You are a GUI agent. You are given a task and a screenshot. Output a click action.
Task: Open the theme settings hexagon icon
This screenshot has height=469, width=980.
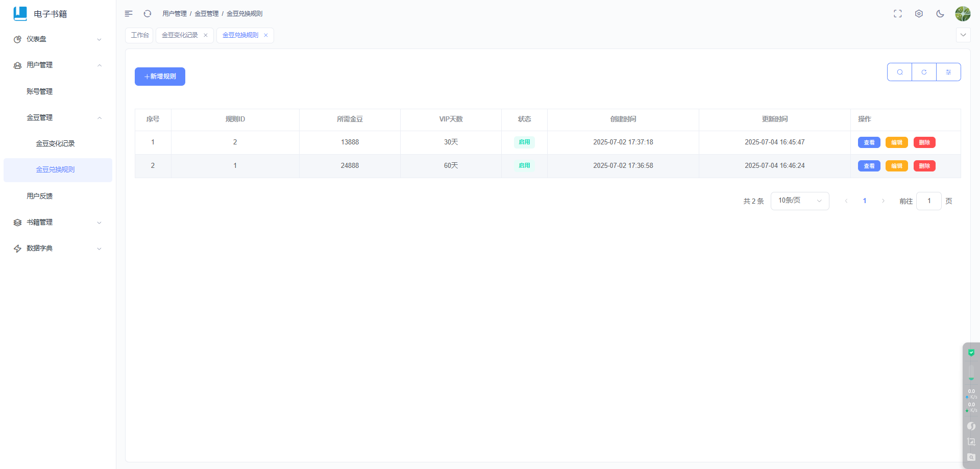919,14
